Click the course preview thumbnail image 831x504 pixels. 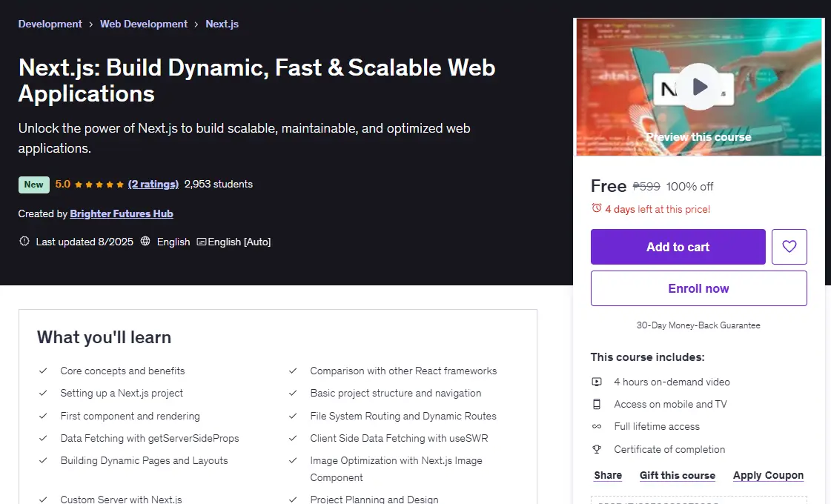point(699,87)
